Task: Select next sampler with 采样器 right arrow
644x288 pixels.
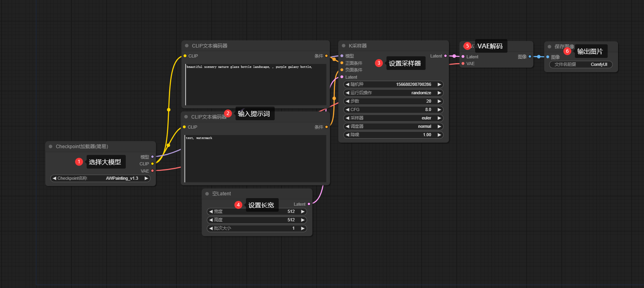Action: [x=439, y=118]
